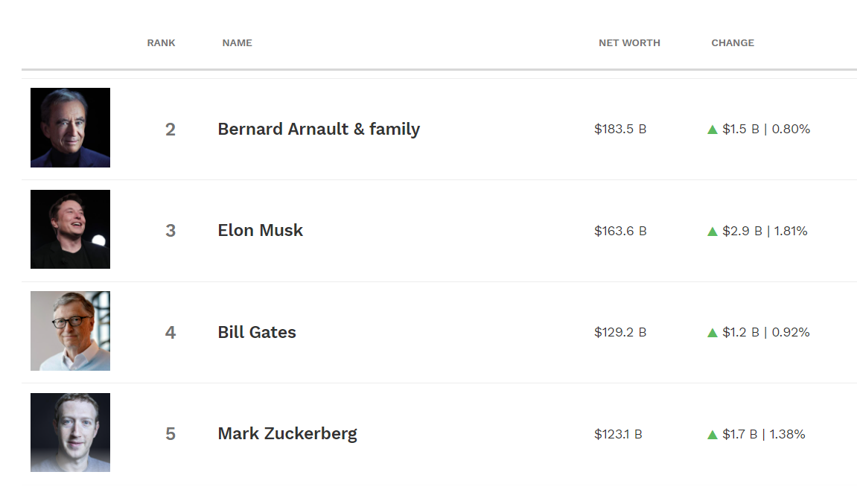Click the $163.6 B net worth value

pos(620,232)
